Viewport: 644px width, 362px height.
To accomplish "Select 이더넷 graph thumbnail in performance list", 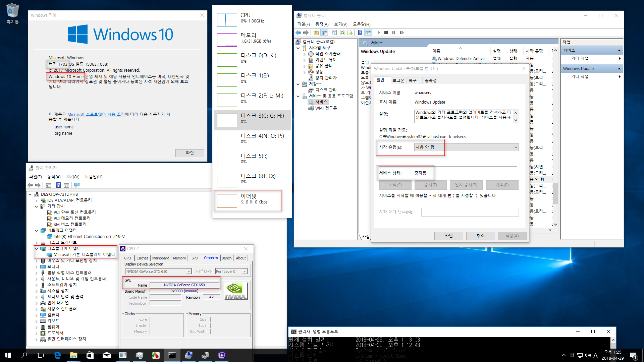I will tap(227, 201).
